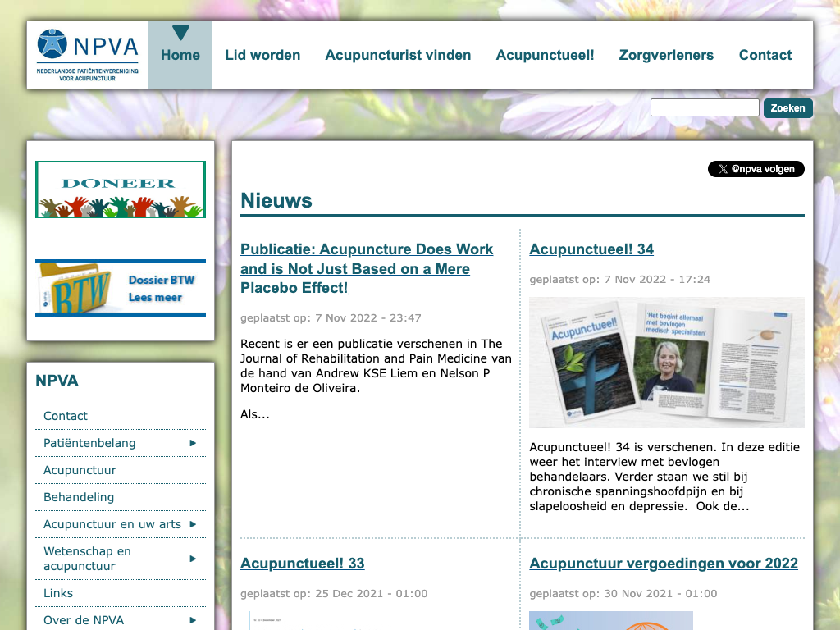Image resolution: width=840 pixels, height=630 pixels.
Task: Select Acupuncturist vinden in navigation
Action: tap(398, 55)
